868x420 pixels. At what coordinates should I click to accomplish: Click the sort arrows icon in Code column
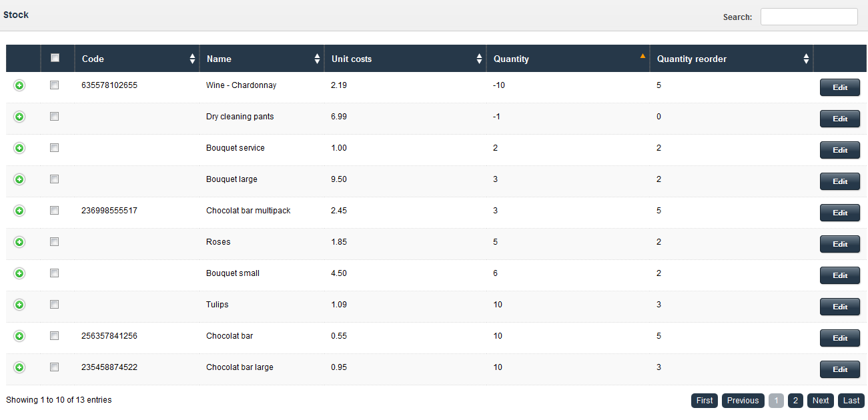point(193,59)
